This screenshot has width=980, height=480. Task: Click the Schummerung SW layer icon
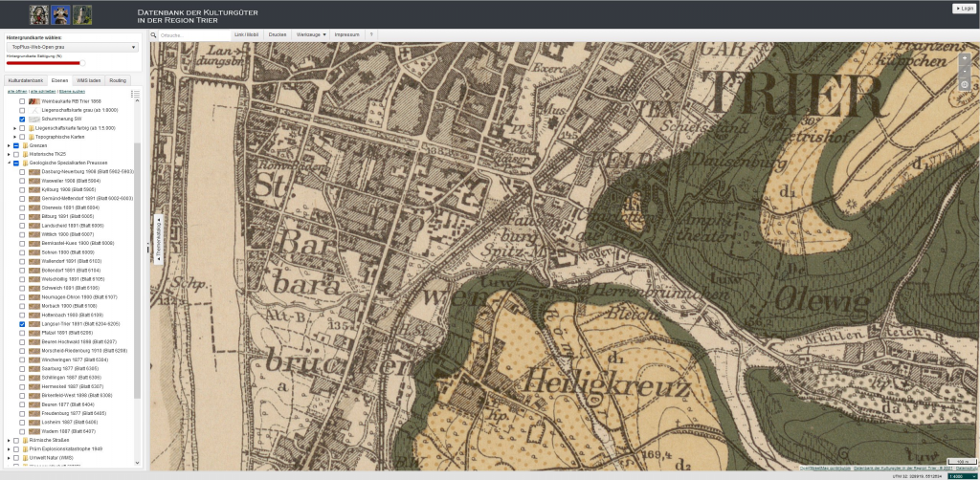(35, 119)
